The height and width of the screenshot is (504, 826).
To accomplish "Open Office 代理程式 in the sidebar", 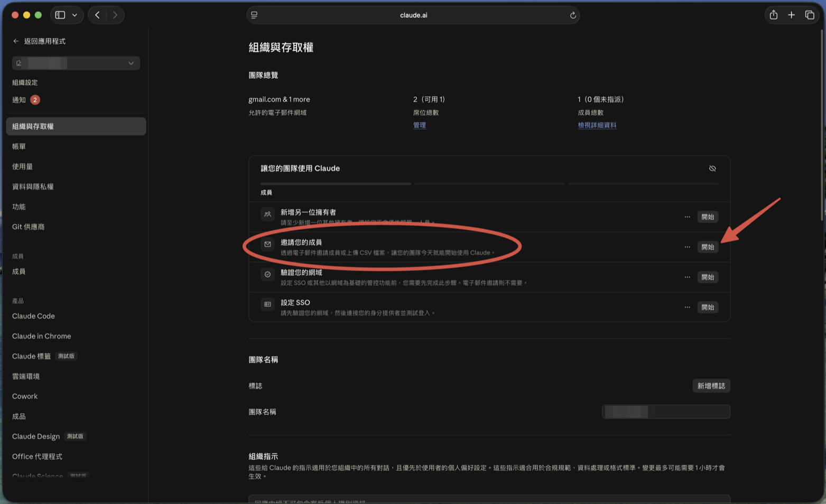I will click(x=37, y=456).
